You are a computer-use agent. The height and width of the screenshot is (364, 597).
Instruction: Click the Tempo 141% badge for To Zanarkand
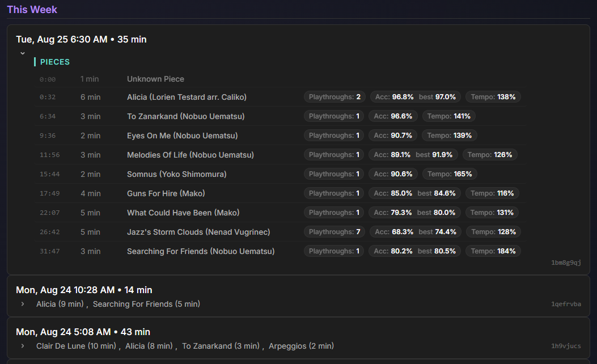tap(448, 116)
